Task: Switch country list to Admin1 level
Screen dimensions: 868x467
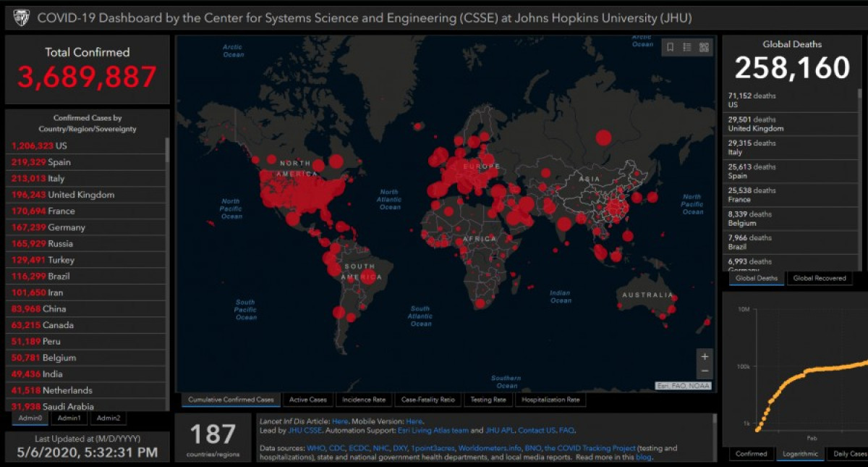Action: pyautogui.click(x=69, y=418)
